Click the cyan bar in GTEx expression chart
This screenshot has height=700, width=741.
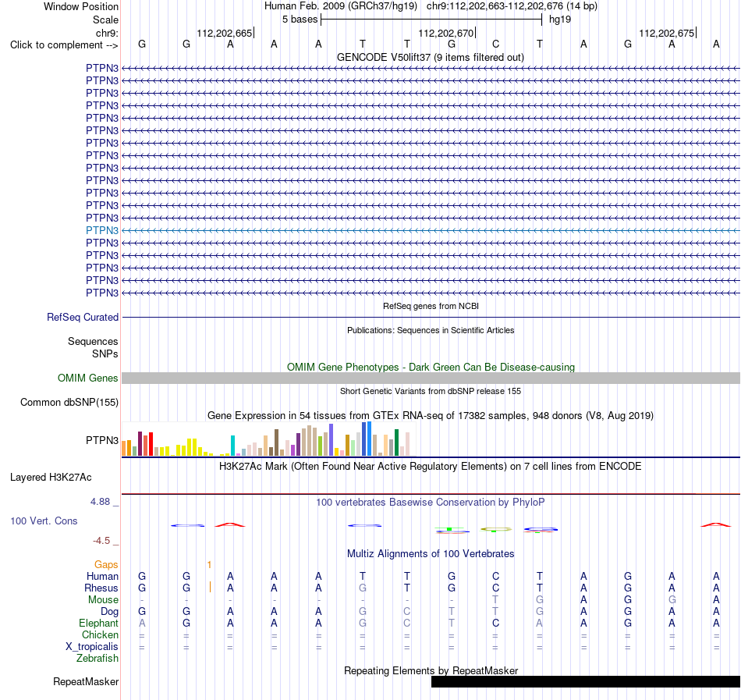click(232, 446)
